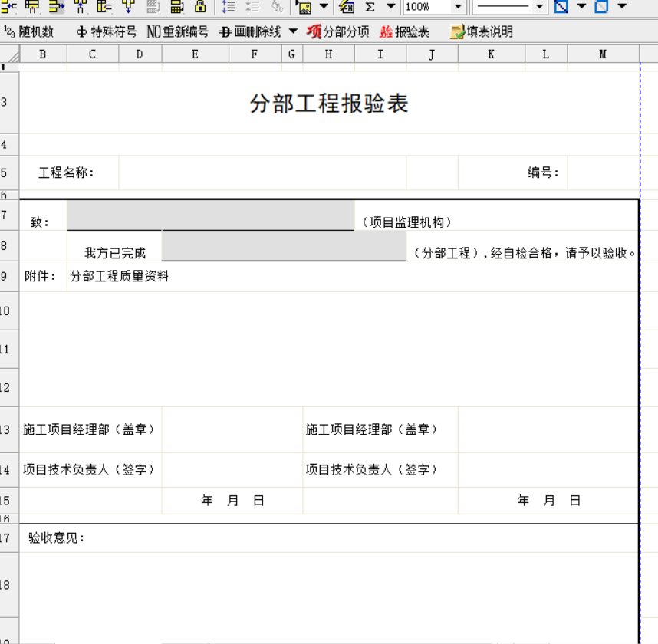Click the 工程名称 value cell
The image size is (658, 644).
(x=262, y=173)
